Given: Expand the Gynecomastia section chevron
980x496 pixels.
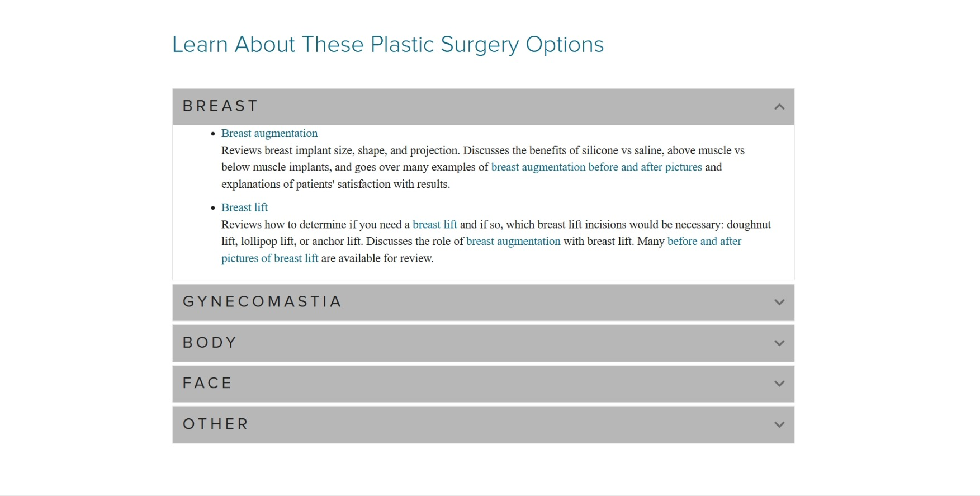Looking at the screenshot, I should pos(779,303).
